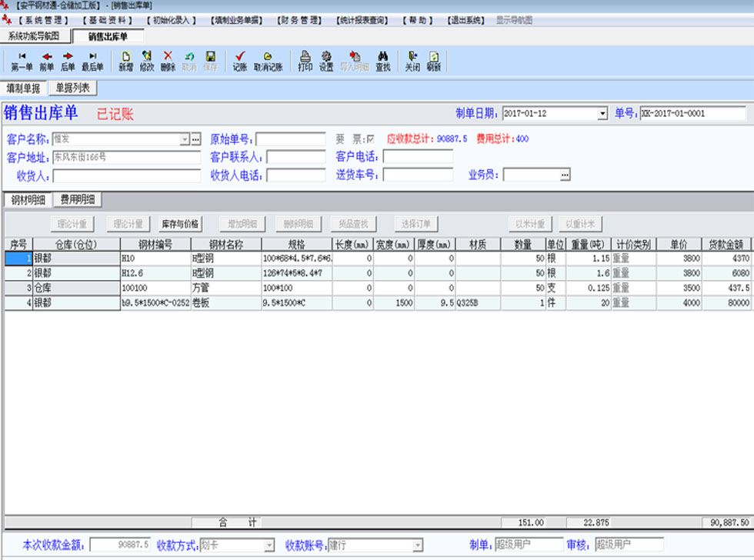Click the 取消 cancel toolbar icon

(x=189, y=62)
